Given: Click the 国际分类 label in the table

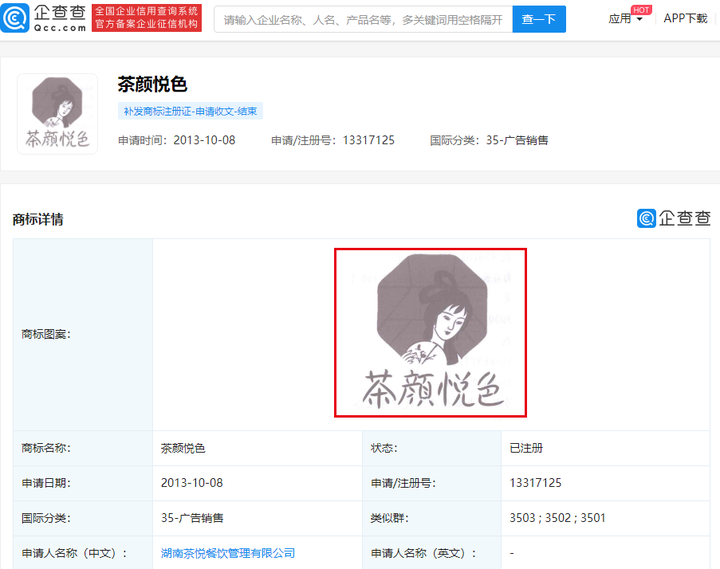Looking at the screenshot, I should tap(46, 518).
